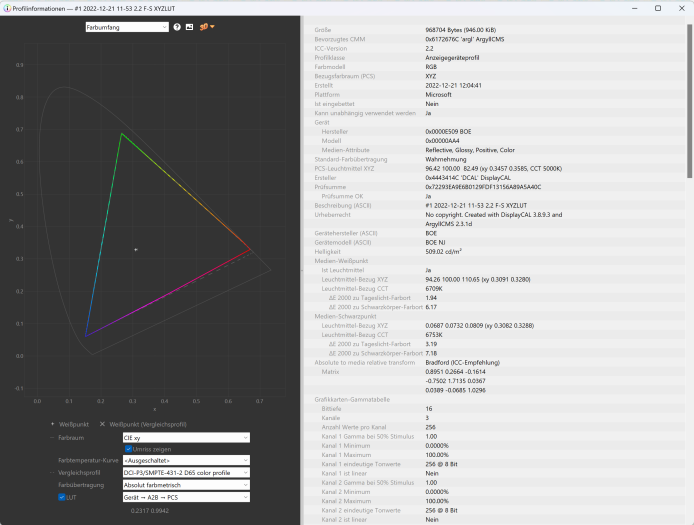The image size is (694, 525).
Task: Click the application icon in title bar
Action: (7, 8)
